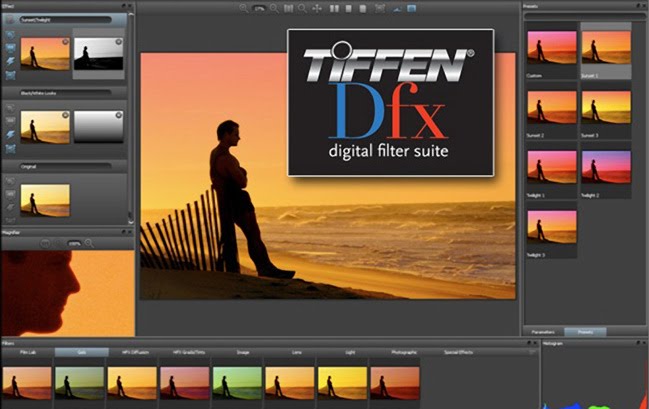Screen dimensions: 649x409
Task: Switch to the Presets tab at panel bottom
Action: [585, 332]
